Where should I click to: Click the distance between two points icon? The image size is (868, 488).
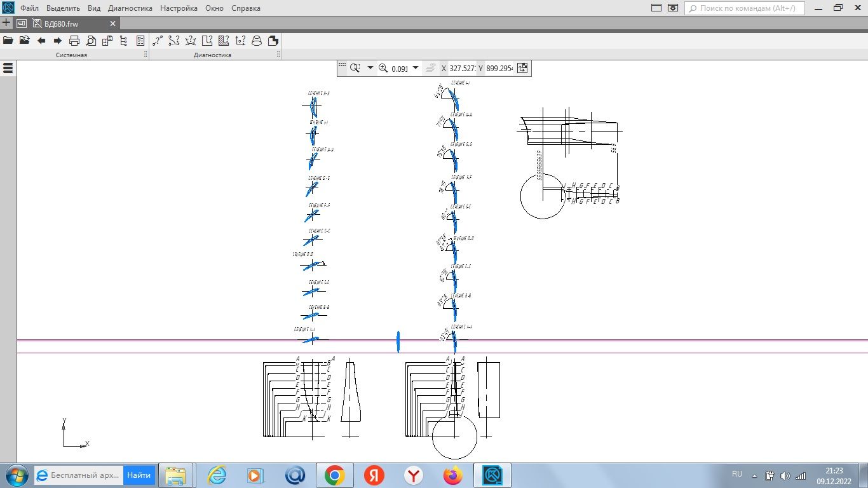(x=157, y=41)
